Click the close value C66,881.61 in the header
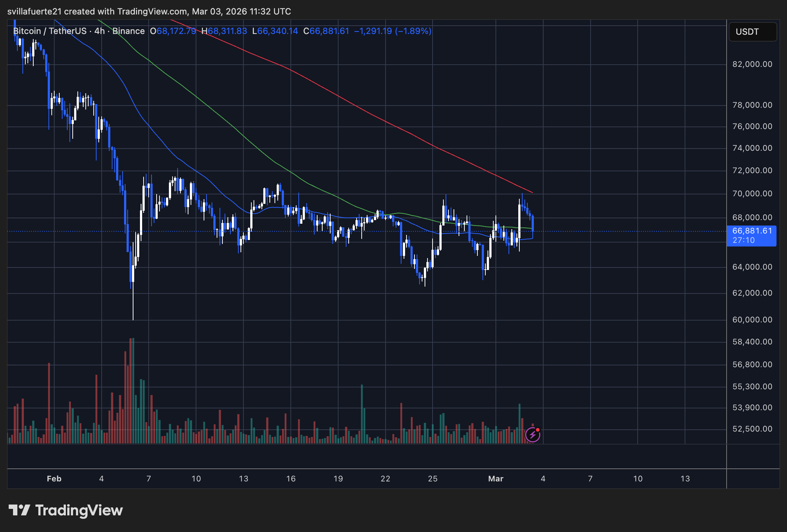 pyautogui.click(x=326, y=31)
